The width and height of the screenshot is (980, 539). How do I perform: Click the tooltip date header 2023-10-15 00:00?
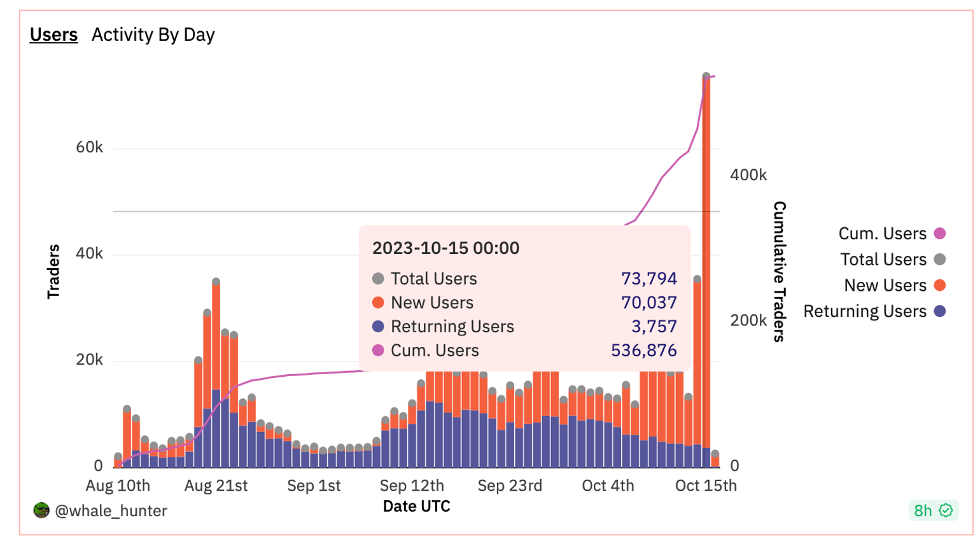coord(445,248)
